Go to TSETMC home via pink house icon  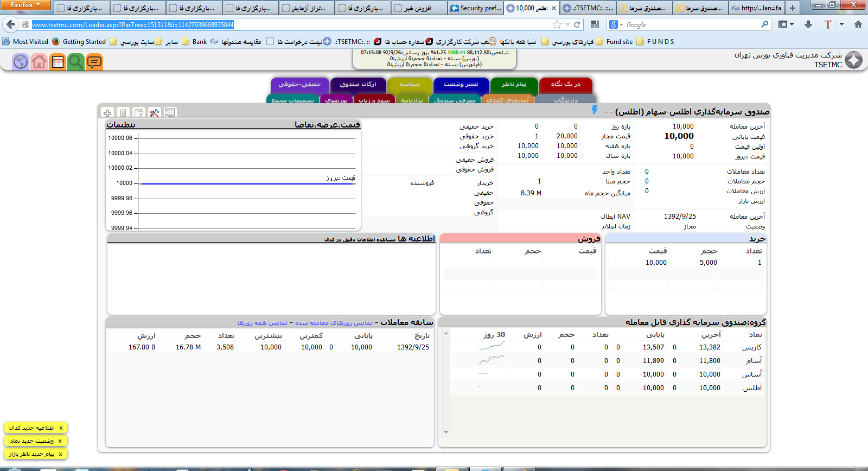[39, 62]
